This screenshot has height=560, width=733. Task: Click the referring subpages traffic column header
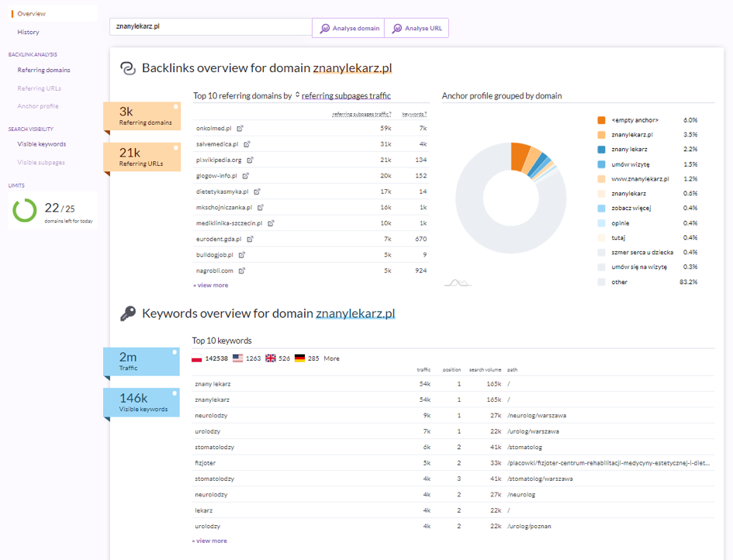click(361, 114)
